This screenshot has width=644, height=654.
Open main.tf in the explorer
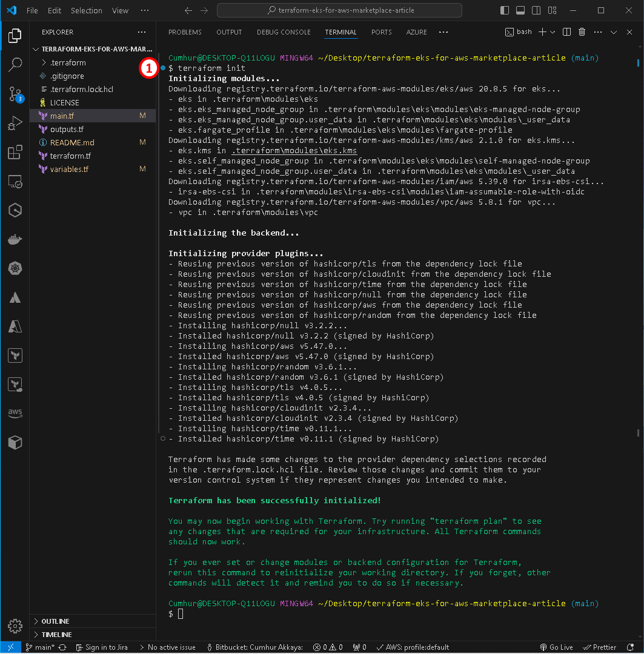point(62,116)
